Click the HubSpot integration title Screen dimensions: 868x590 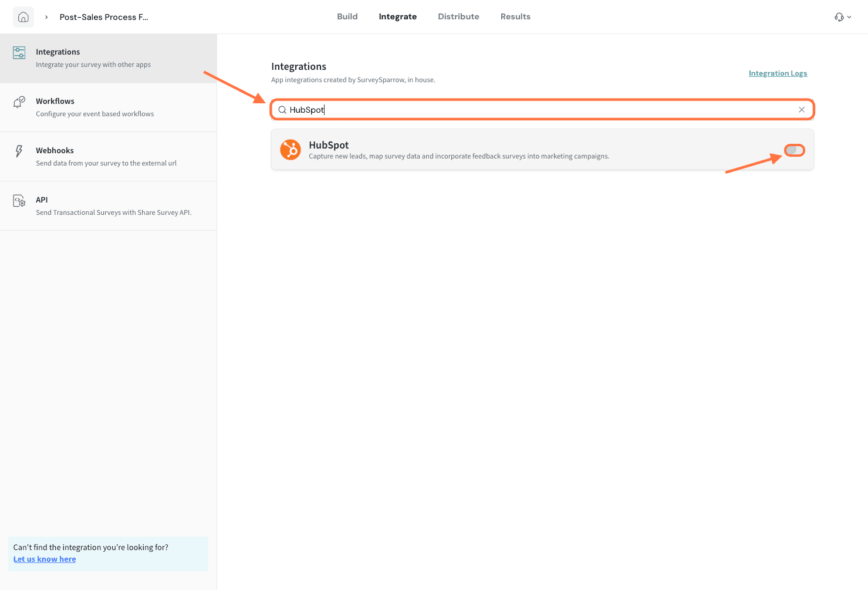click(x=329, y=145)
